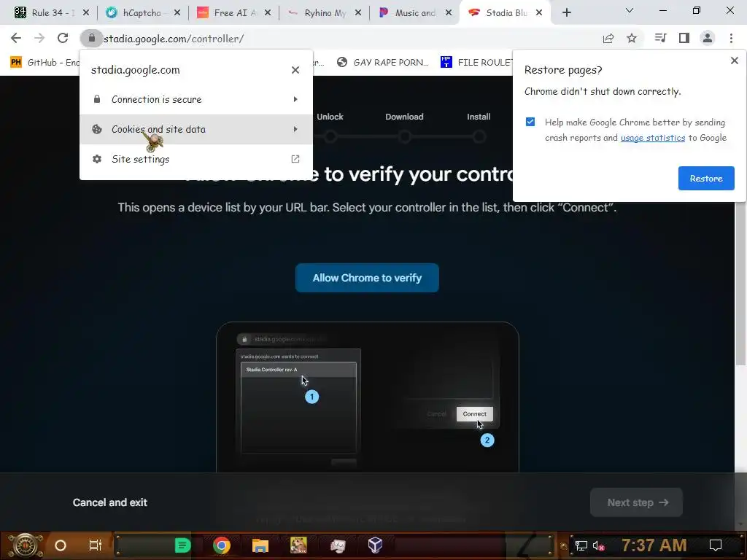Open the notification center icon

pos(716,545)
